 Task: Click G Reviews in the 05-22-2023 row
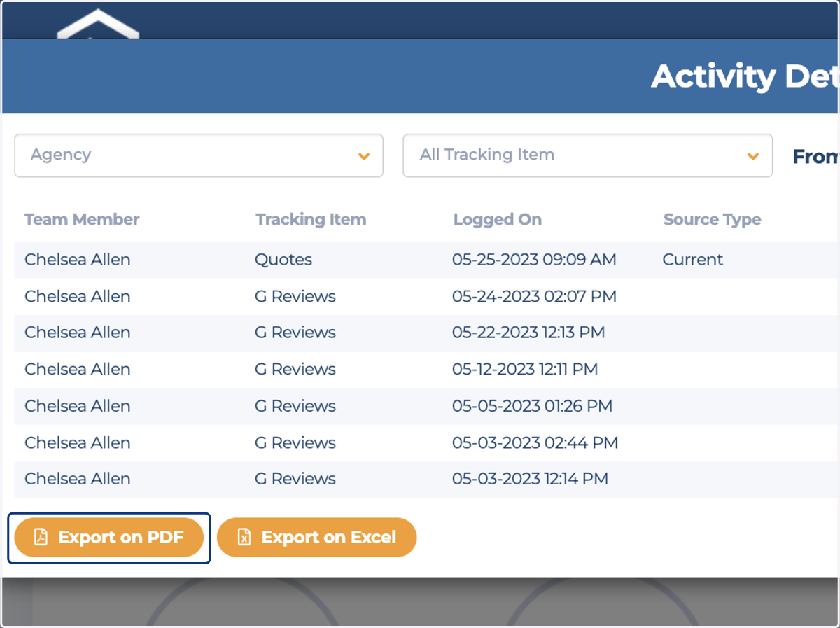point(295,333)
